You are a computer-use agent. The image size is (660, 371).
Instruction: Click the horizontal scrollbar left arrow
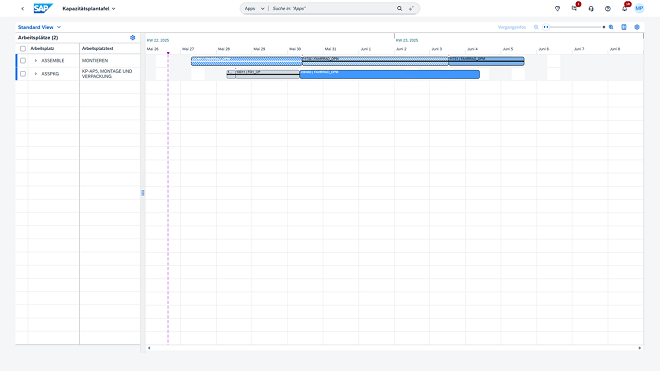coord(149,348)
